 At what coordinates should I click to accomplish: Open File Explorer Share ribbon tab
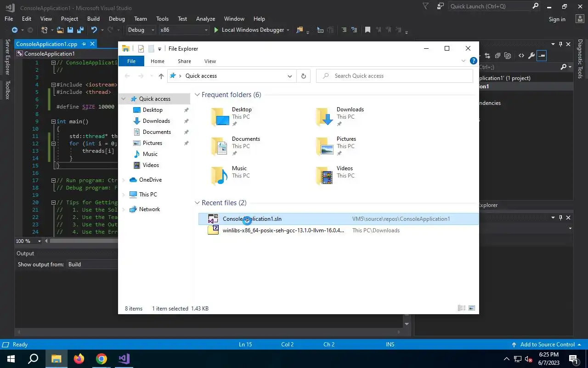tap(184, 61)
